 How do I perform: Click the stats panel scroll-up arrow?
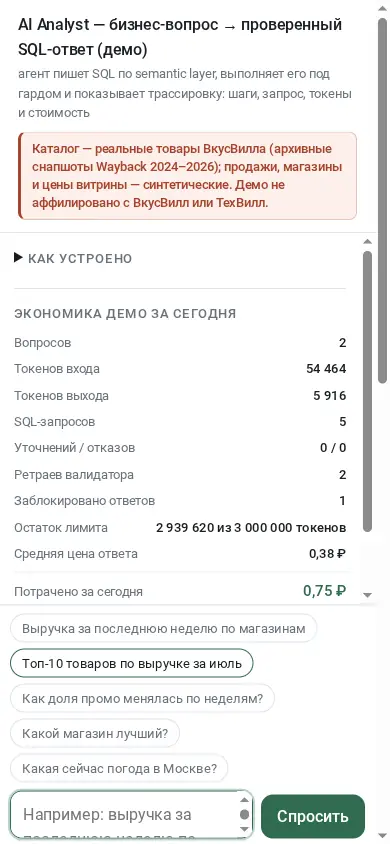click(368, 241)
